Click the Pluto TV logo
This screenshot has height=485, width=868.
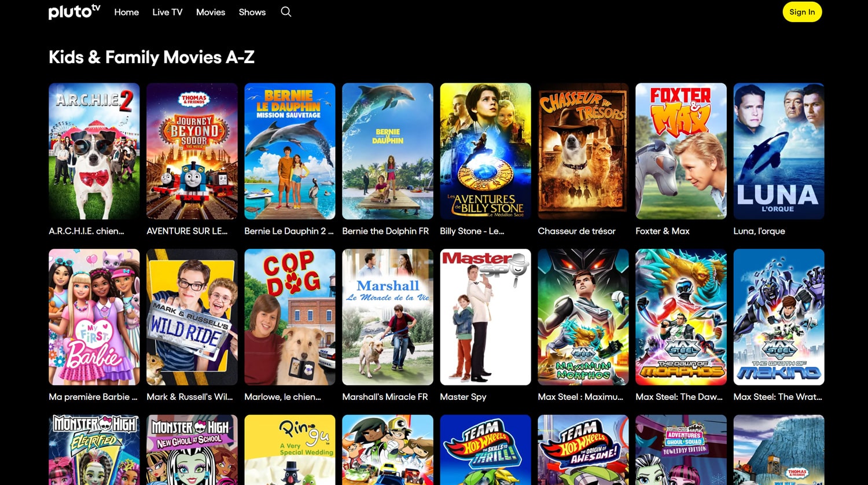click(x=75, y=12)
